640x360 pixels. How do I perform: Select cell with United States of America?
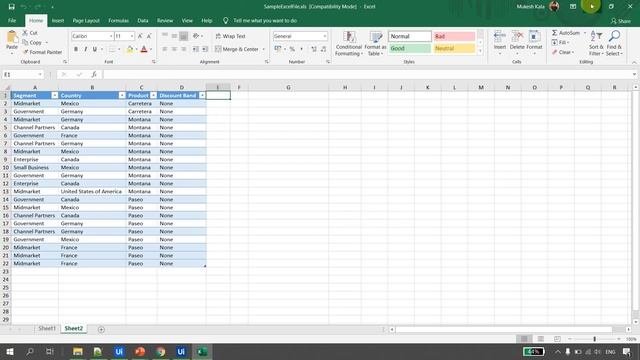[92, 191]
